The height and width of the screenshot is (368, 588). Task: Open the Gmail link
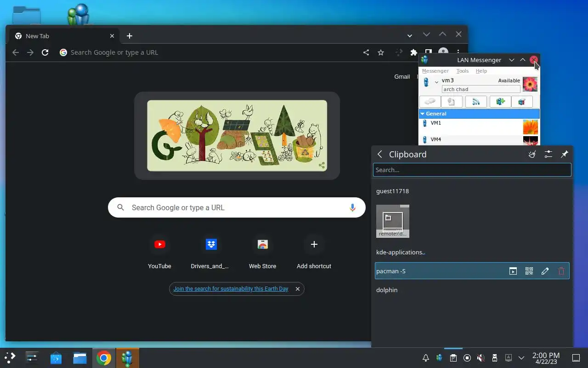click(402, 77)
